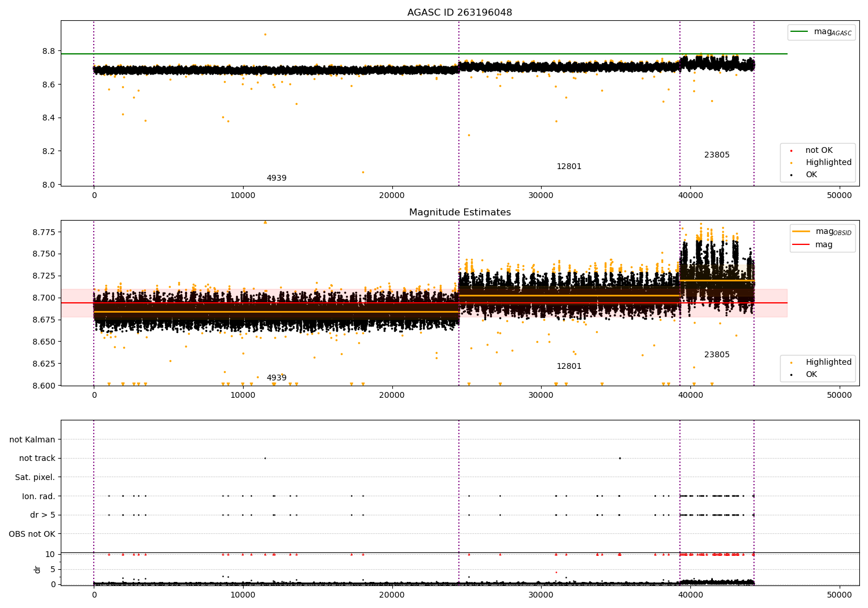Click the 12801 observation label in middle plot

[x=569, y=367]
